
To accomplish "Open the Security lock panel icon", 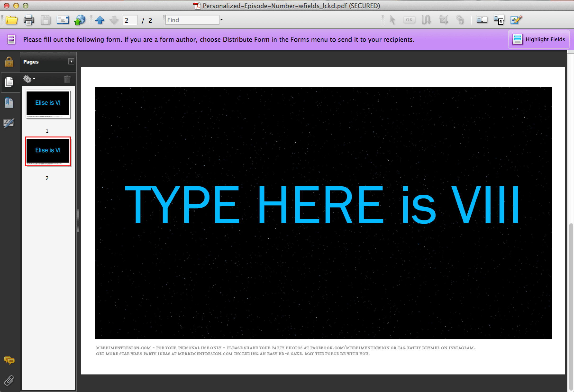I will point(9,62).
